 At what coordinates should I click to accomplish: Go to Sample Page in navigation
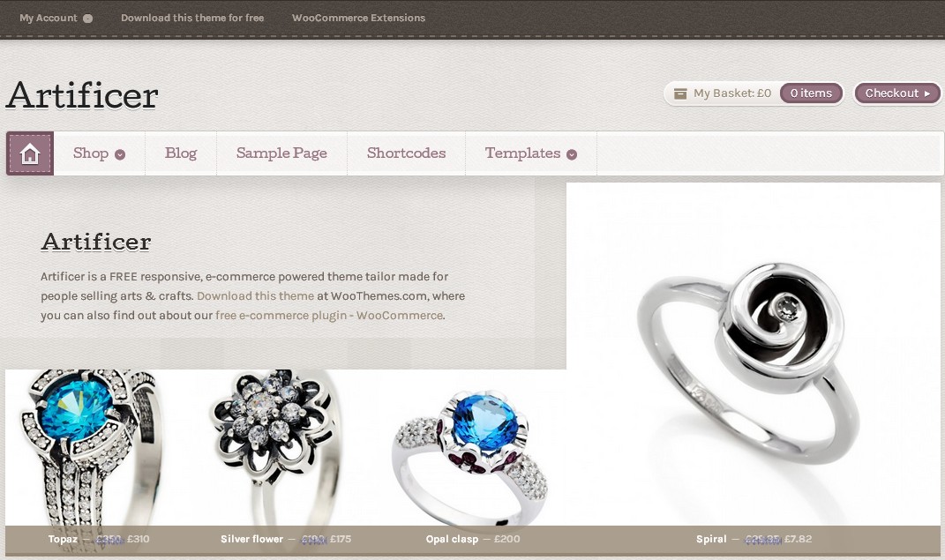(x=281, y=153)
